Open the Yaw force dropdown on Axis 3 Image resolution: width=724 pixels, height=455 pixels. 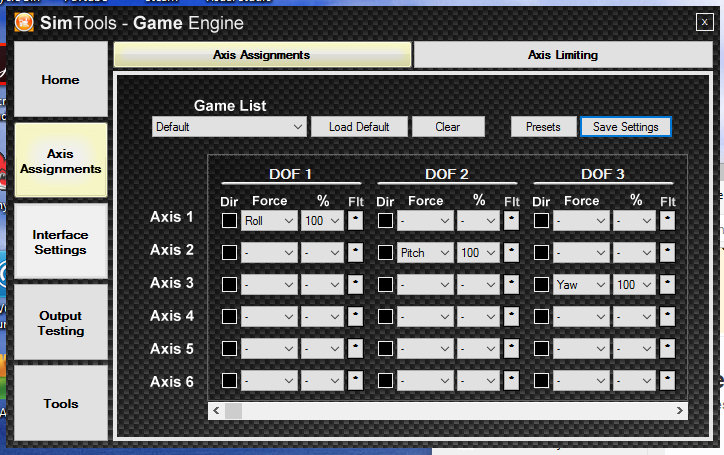coord(581,285)
